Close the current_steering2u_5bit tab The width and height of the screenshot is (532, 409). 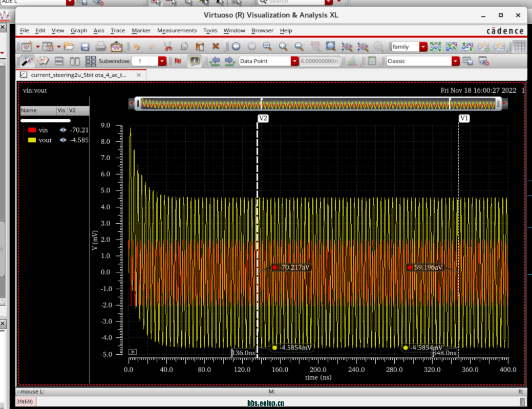[x=138, y=75]
